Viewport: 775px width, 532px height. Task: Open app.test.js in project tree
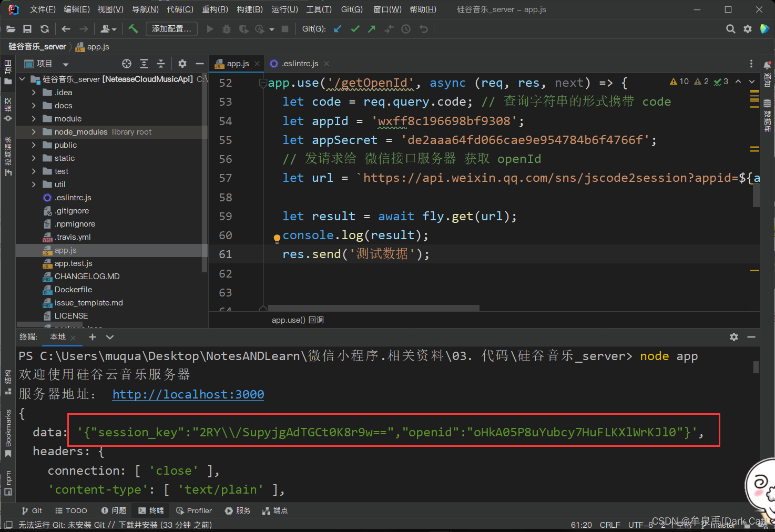pos(73,263)
